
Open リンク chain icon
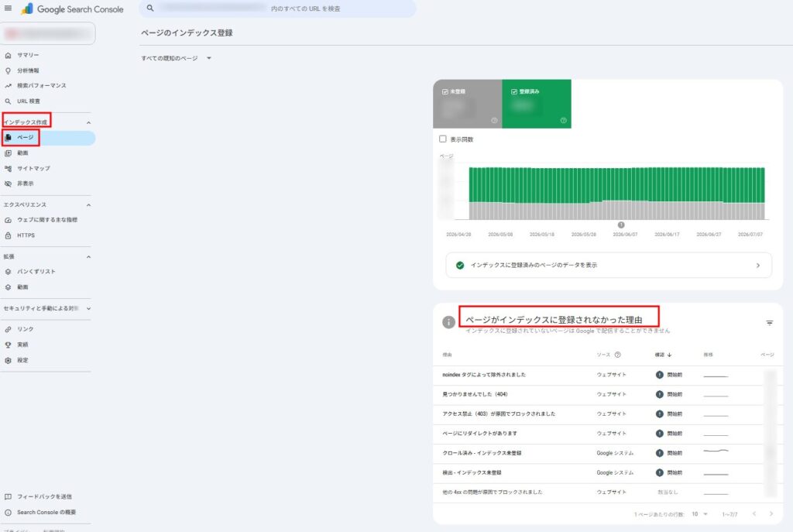(8, 329)
